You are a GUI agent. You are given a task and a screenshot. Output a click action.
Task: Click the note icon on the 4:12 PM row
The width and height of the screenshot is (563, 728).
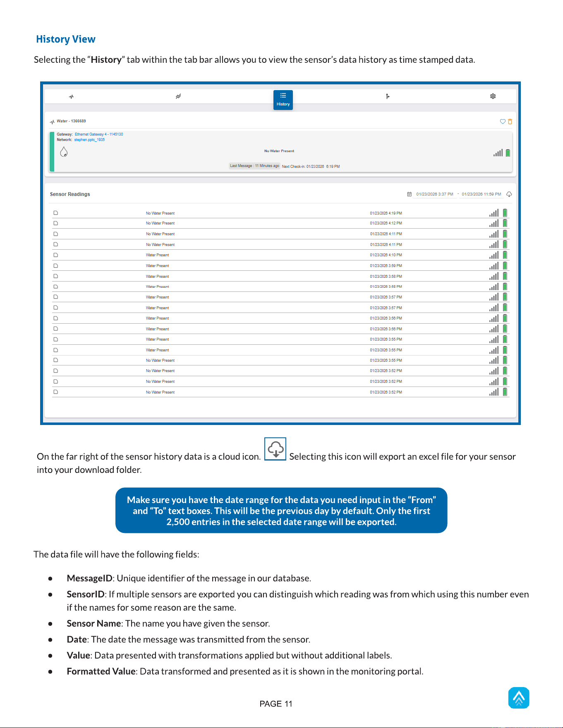[x=55, y=223]
